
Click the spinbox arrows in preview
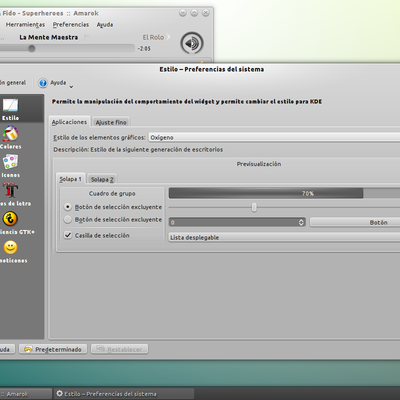(x=301, y=222)
